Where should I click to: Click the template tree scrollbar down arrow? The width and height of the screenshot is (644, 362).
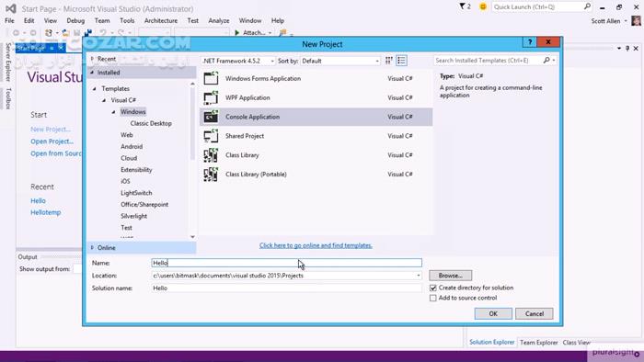pos(192,237)
